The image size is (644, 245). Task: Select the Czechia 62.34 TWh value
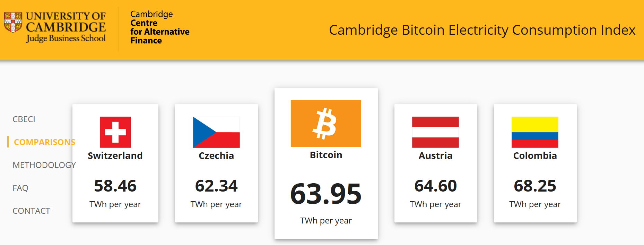coord(216,186)
